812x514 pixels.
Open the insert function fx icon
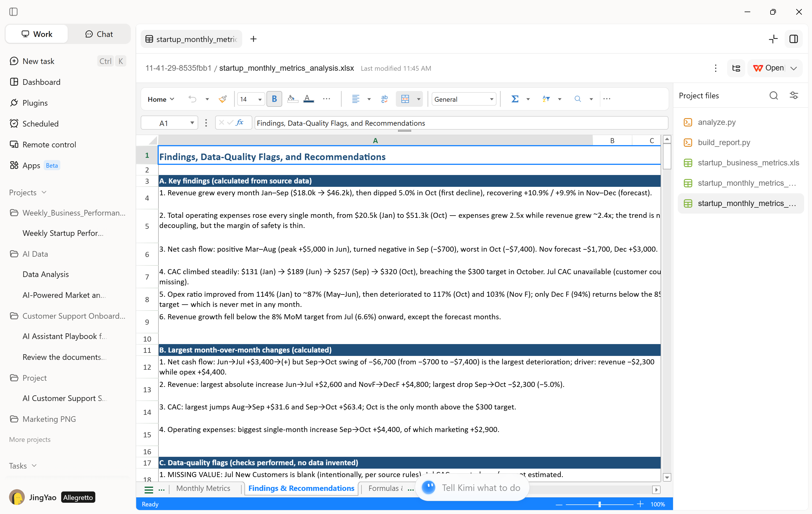tap(240, 123)
